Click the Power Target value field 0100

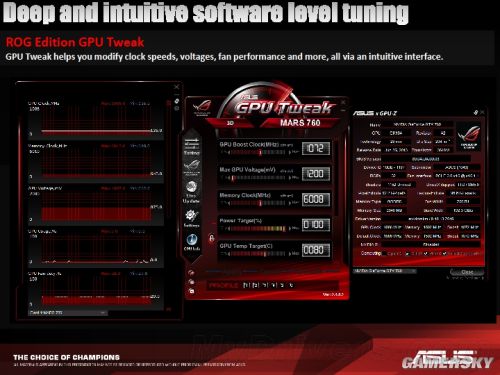coord(316,225)
